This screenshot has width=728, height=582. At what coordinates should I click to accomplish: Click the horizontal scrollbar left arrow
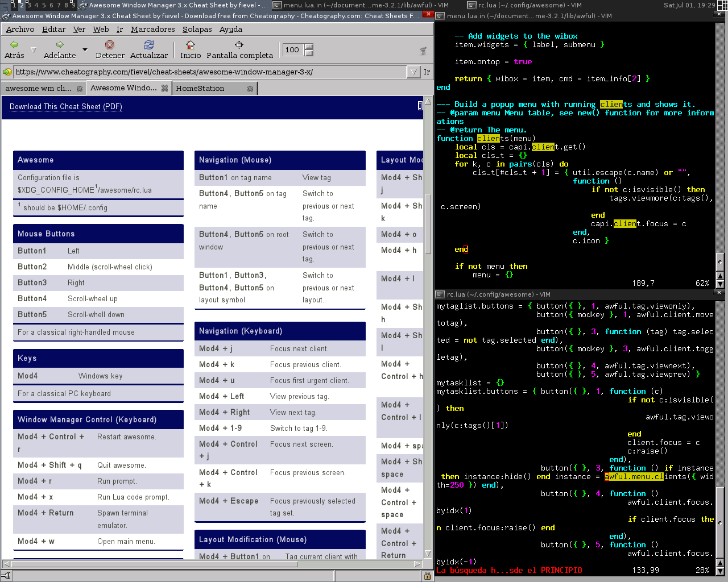(6, 564)
